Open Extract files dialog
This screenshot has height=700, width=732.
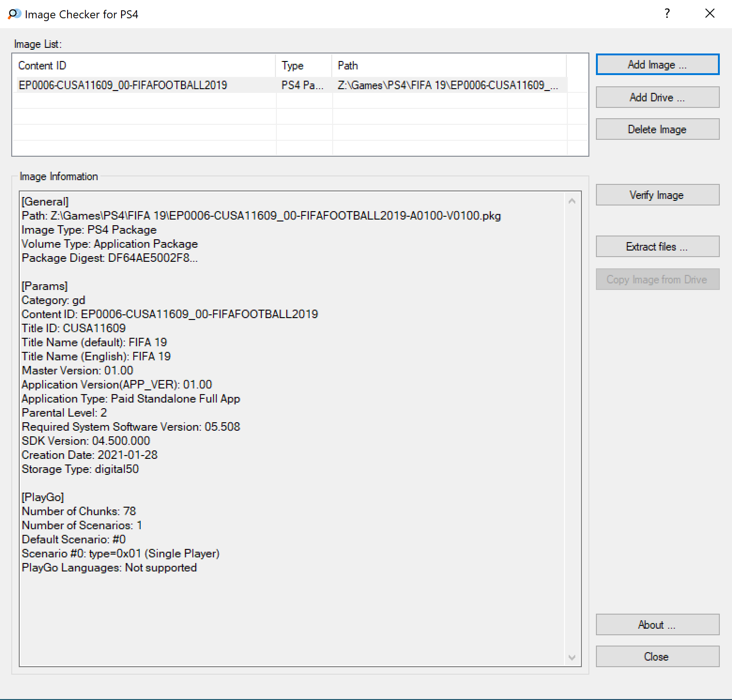(x=657, y=246)
